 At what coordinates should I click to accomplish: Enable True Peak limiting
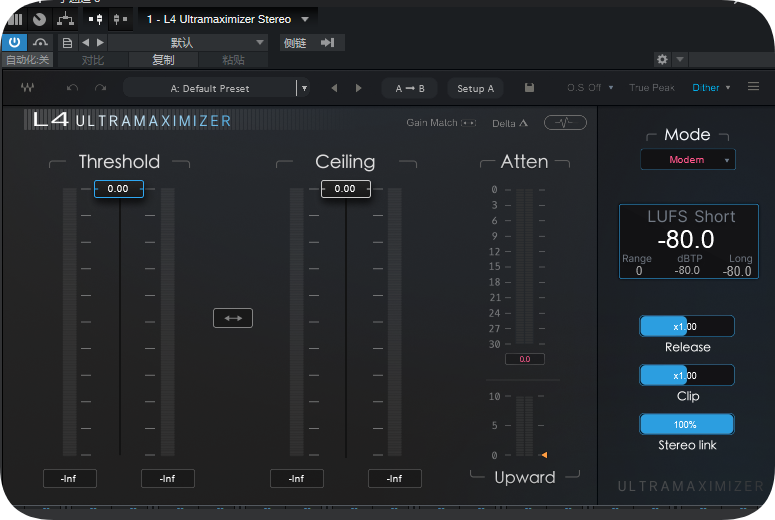pos(651,88)
